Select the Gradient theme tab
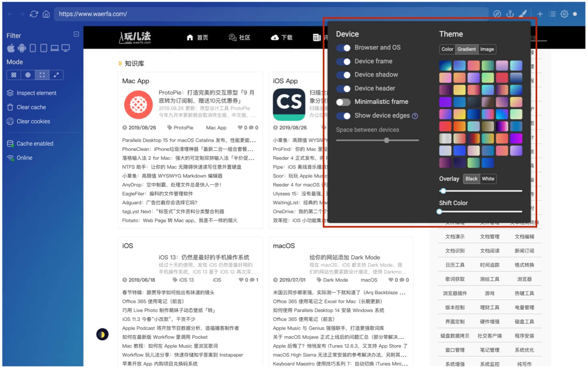Screen dimensions: 588x368 pos(467,49)
